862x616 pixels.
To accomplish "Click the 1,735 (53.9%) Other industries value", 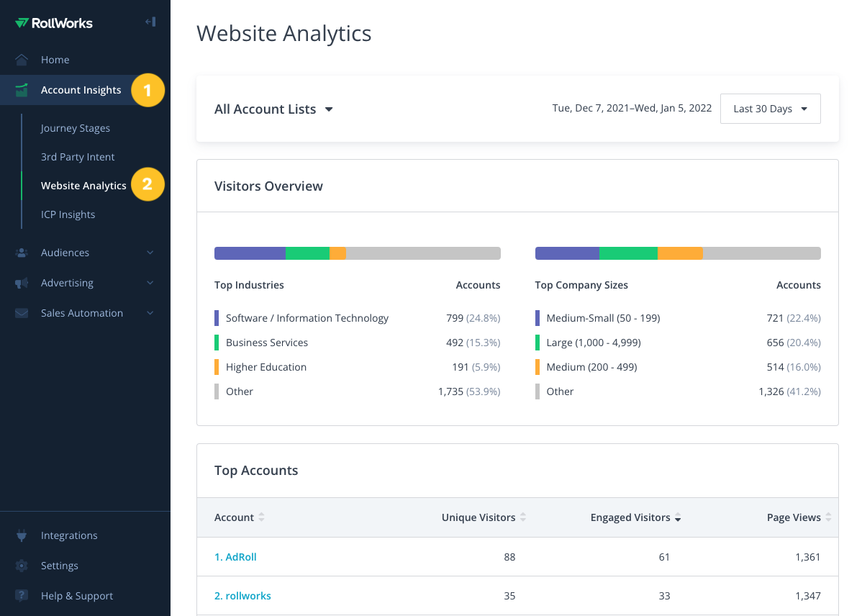I will [469, 391].
